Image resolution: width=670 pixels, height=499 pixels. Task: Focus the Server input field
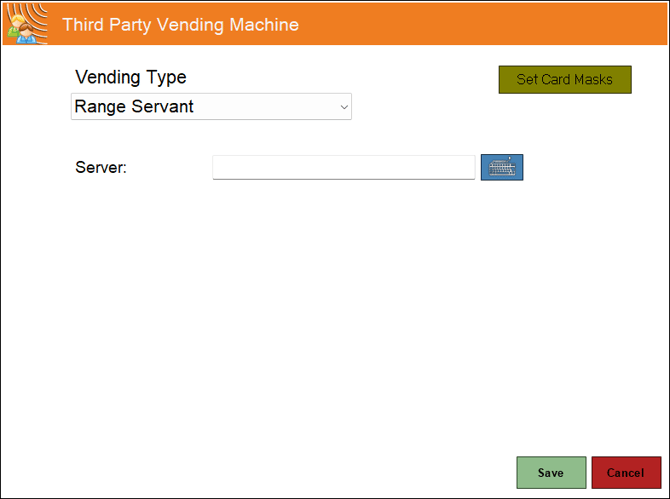344,167
